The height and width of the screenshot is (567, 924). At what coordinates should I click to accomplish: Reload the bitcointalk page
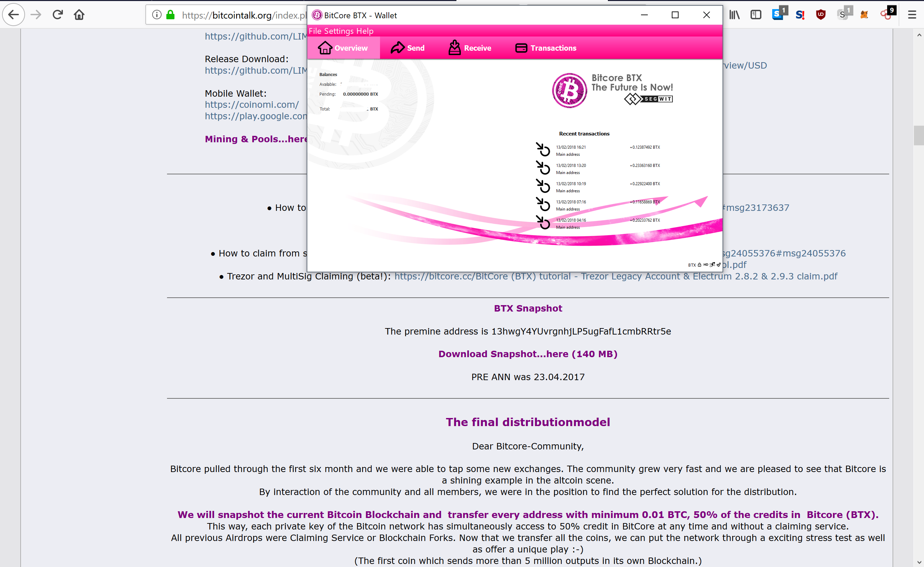click(57, 15)
